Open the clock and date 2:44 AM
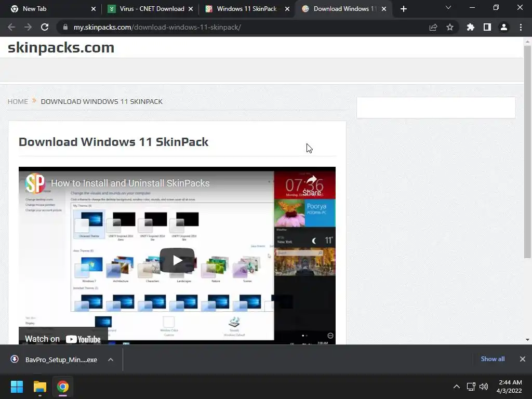Screen dimensions: 532x399 click(510, 387)
